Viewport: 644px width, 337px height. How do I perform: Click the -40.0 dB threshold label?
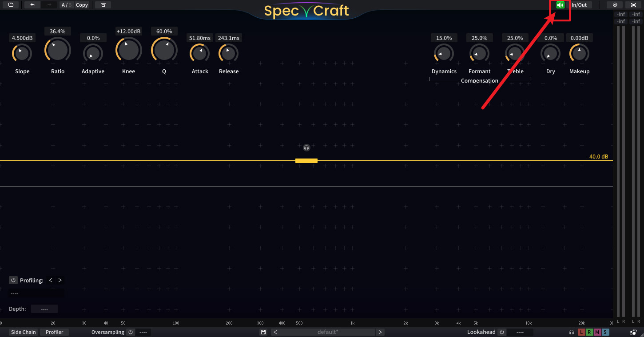tap(598, 157)
